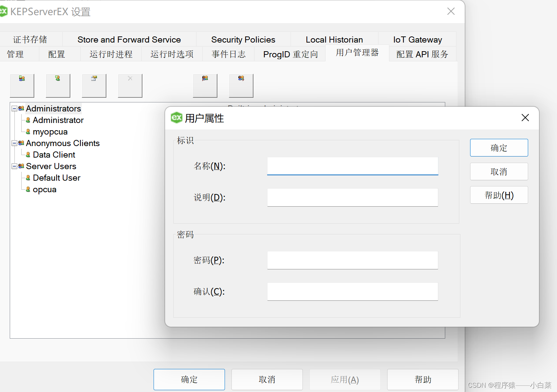Click the New User Group toolbar icon
The width and height of the screenshot is (557, 392).
point(22,86)
